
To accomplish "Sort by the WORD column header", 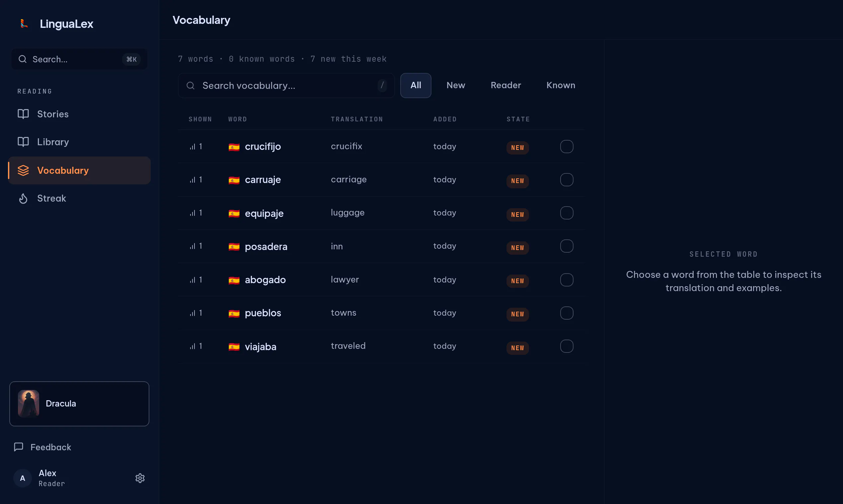I will 238,119.
